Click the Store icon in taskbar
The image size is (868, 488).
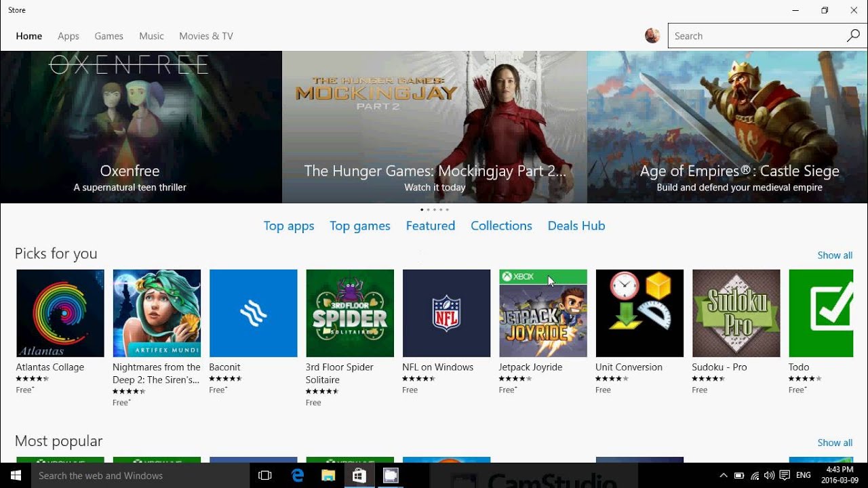point(359,476)
